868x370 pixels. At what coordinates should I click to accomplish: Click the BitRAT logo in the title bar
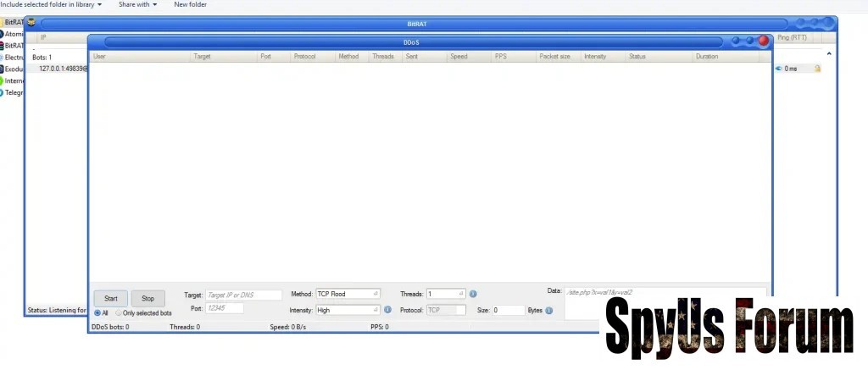pyautogui.click(x=31, y=22)
